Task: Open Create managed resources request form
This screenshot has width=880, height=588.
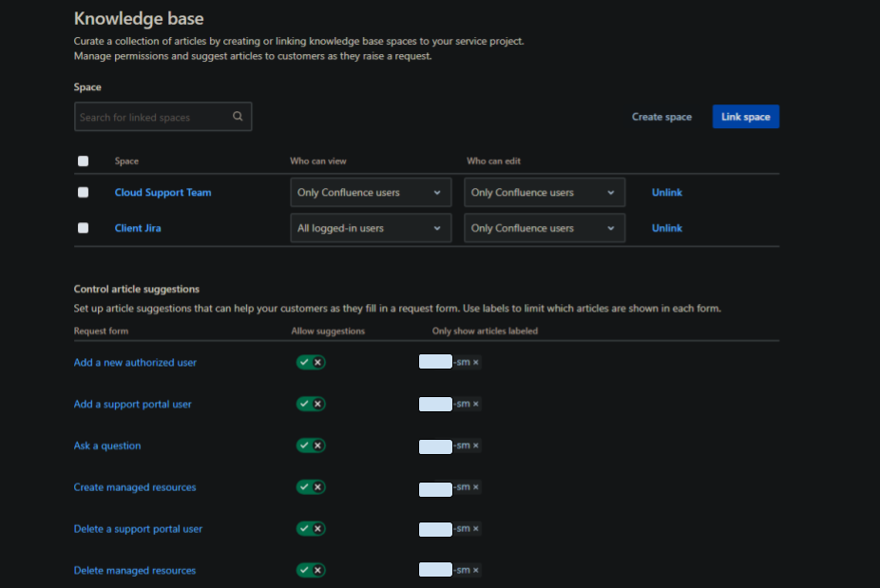Action: click(135, 487)
